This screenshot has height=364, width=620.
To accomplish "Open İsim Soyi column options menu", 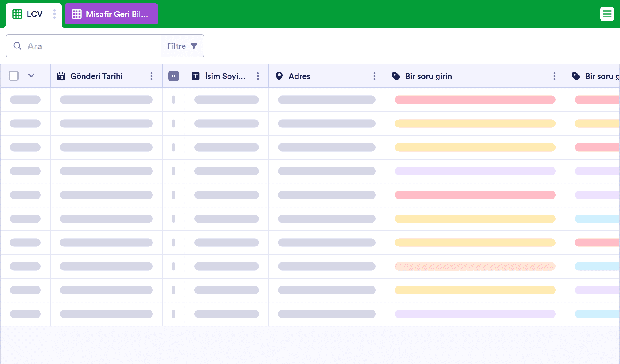I will pos(258,76).
